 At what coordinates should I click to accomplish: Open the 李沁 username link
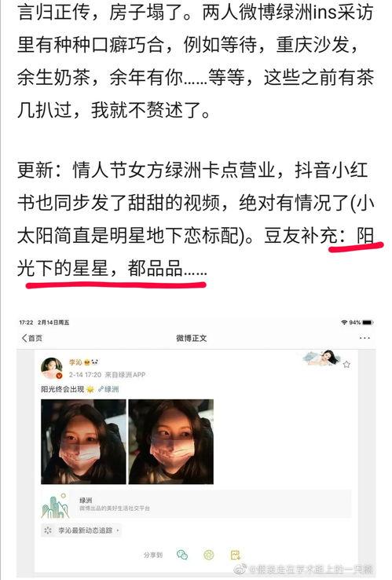tap(75, 362)
